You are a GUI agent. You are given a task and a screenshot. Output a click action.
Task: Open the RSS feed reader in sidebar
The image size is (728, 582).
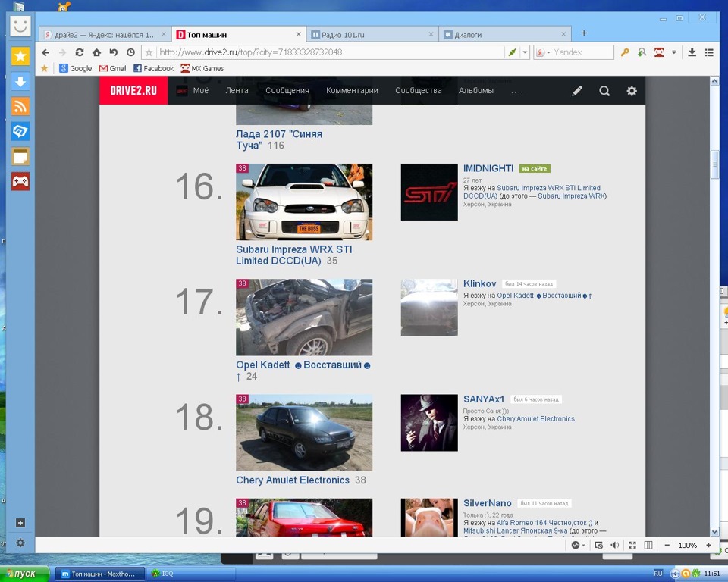click(x=20, y=106)
